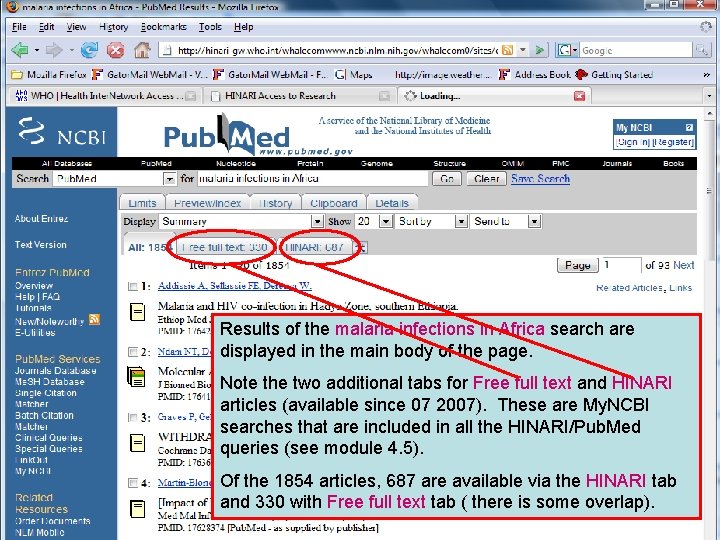This screenshot has height=540, width=720.
Task: Open the File menu
Action: coord(19,27)
